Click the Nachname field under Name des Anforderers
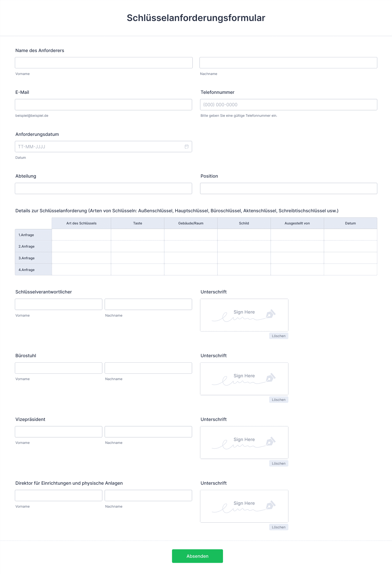The height and width of the screenshot is (574, 392). 288,63
